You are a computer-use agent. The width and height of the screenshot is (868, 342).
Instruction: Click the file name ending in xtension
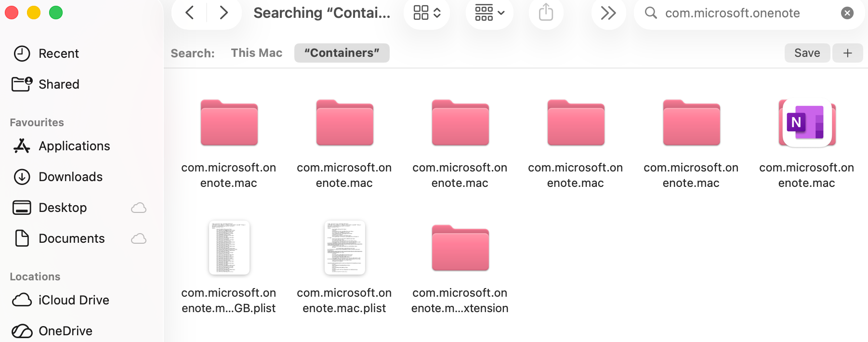(460, 301)
